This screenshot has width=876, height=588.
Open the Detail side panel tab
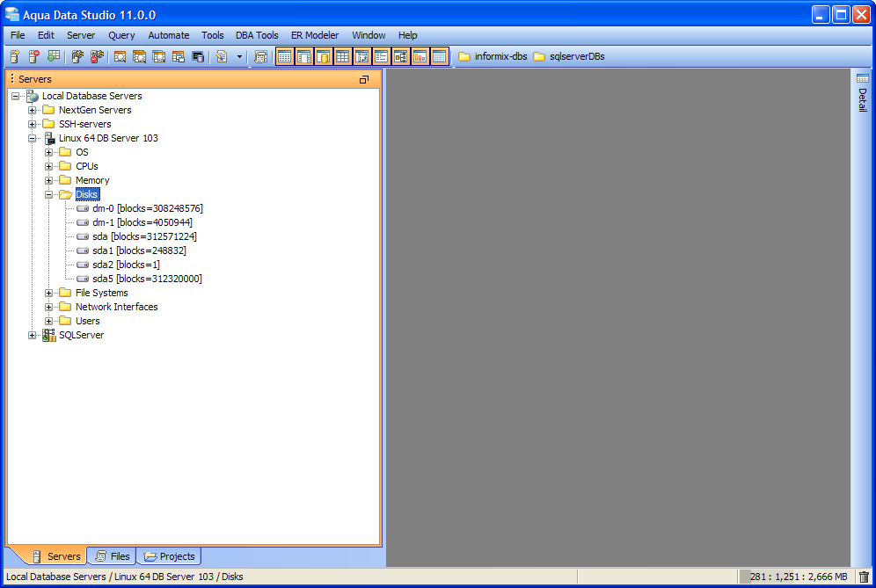(863, 93)
